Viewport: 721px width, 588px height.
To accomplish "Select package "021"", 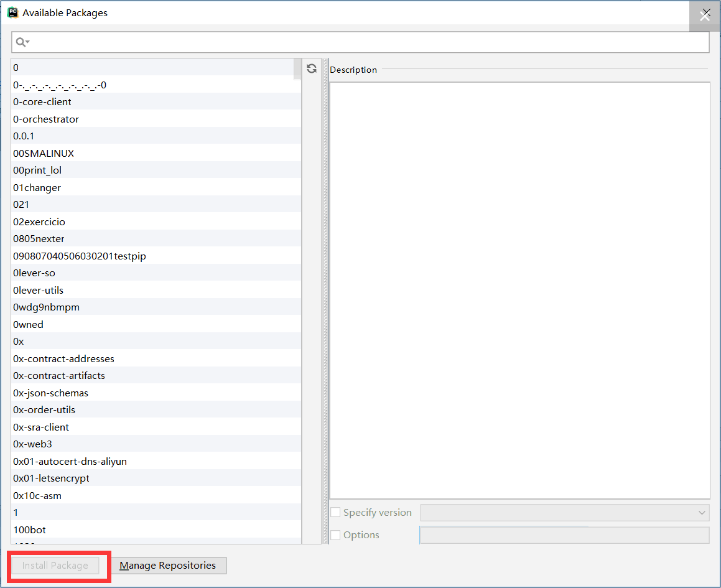I will click(x=156, y=205).
